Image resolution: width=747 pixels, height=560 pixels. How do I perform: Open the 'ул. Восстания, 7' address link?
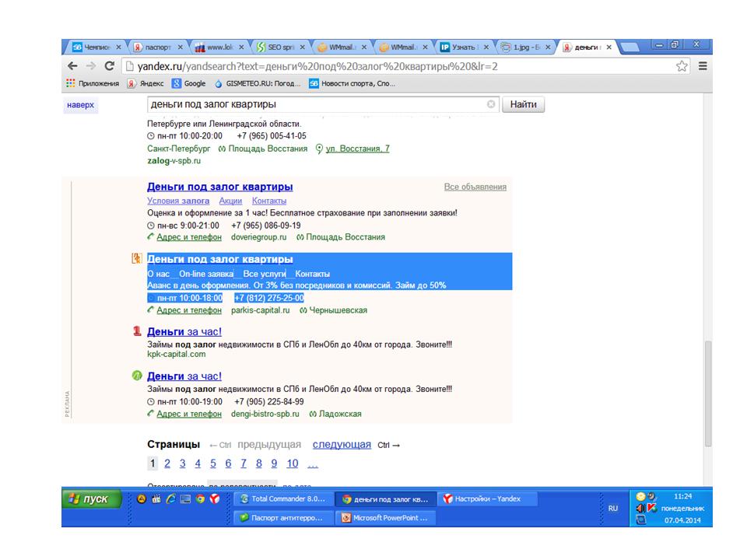[x=357, y=149]
